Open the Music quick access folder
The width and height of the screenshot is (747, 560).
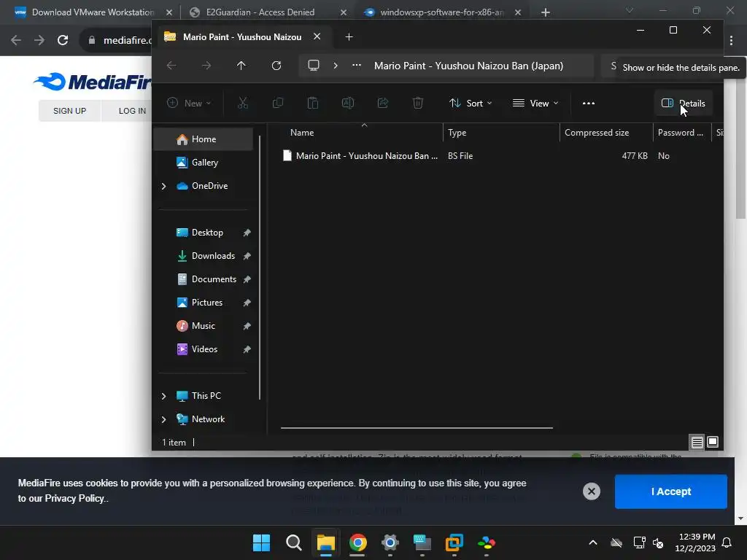click(204, 326)
